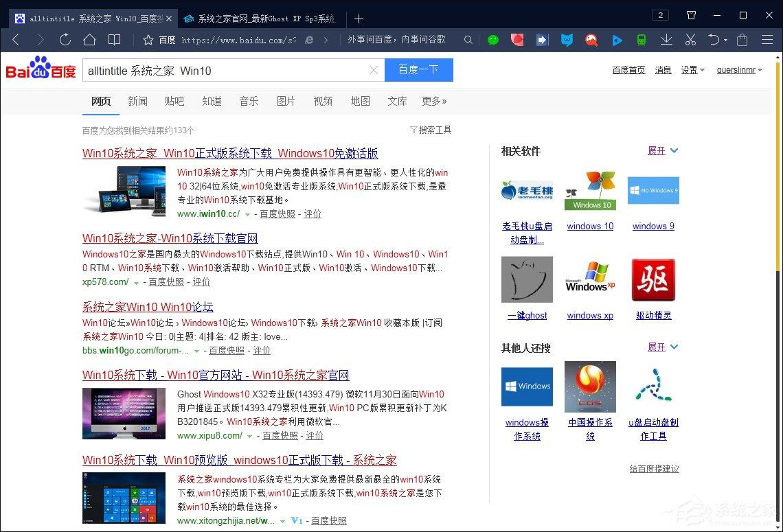Expand the 相关软件 section via 展开
The image size is (783, 532).
[662, 151]
